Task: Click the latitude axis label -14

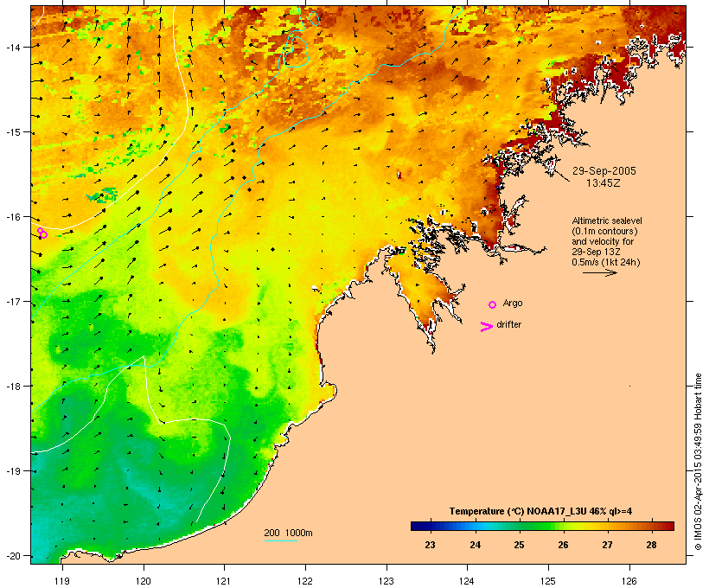Action: pos(13,47)
